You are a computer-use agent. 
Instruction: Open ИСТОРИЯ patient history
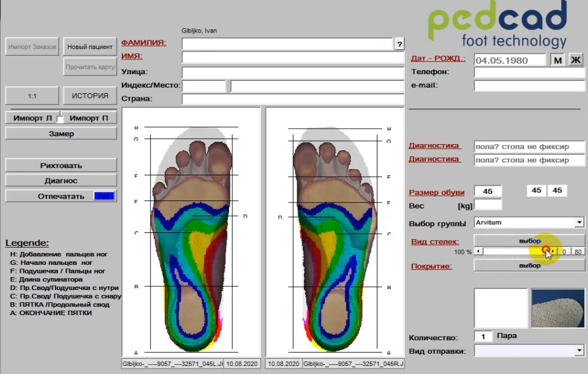point(89,96)
